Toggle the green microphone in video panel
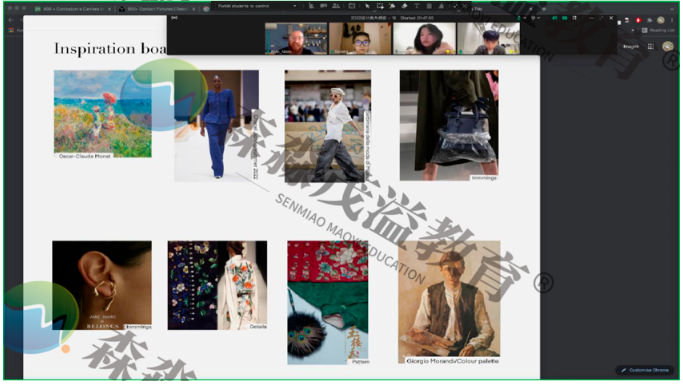This screenshot has width=683, height=384. 519,18
